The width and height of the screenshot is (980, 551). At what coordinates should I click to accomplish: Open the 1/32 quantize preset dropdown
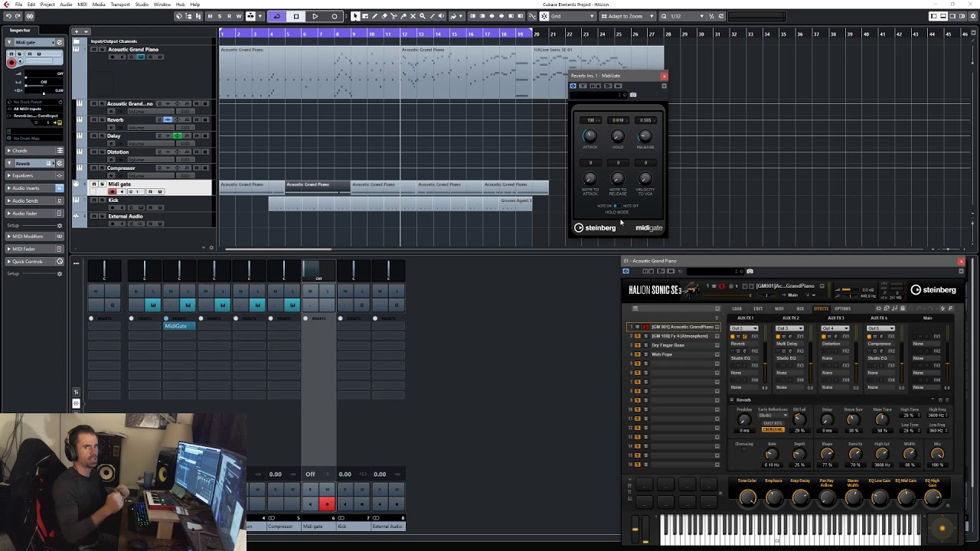(686, 16)
